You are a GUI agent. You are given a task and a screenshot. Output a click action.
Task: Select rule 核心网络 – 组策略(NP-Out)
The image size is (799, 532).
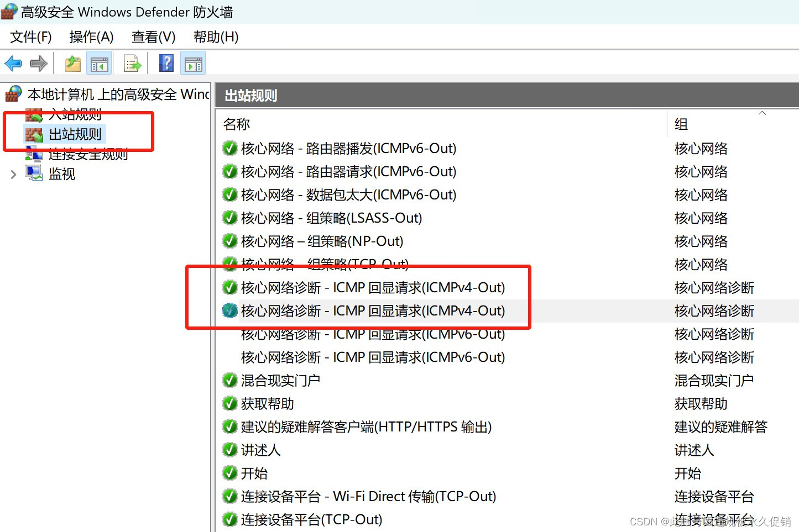pos(322,241)
